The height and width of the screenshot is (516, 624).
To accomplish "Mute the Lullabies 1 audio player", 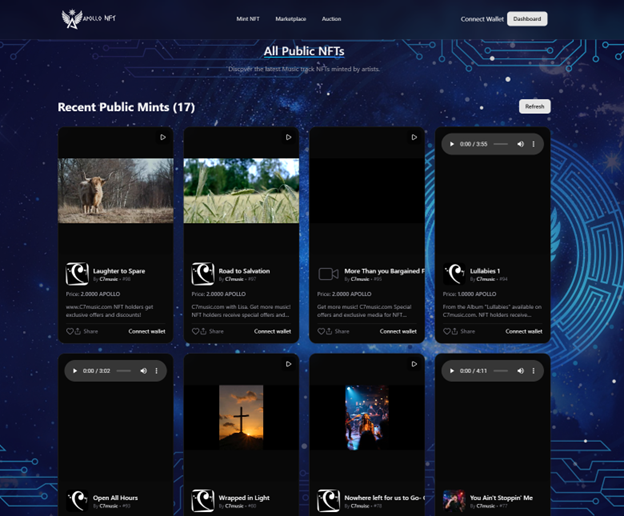I will [519, 144].
